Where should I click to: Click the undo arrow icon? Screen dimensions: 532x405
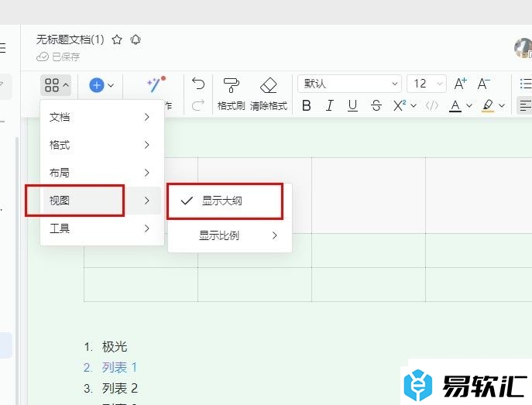(198, 84)
